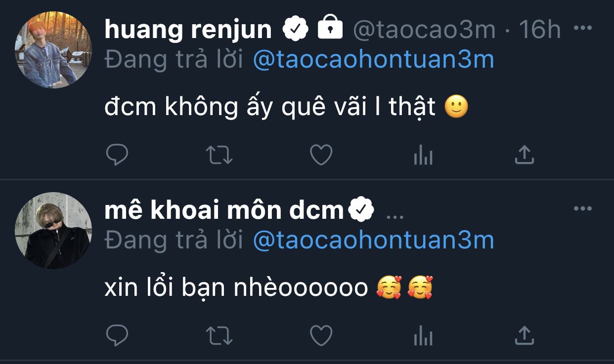
Task: Retweet the 'xin lỗi bạn' tweet
Action: [219, 336]
